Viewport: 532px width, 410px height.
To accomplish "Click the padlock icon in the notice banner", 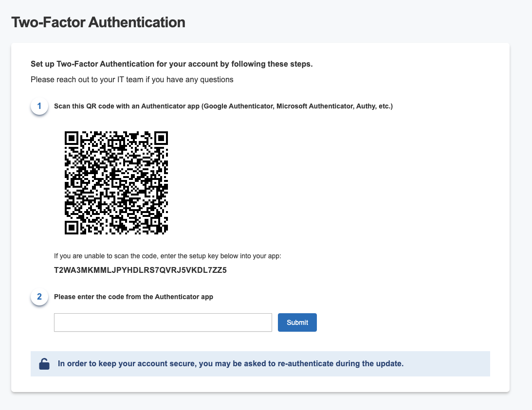I will click(x=44, y=364).
